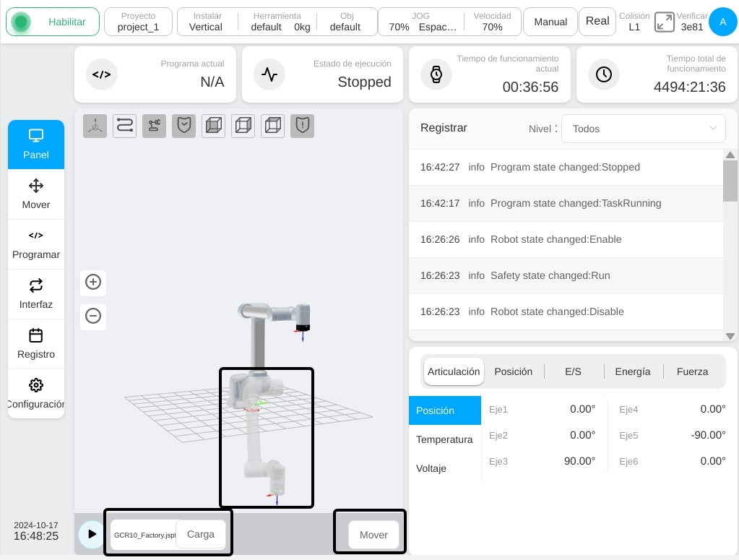Open the Obj default selector
Viewport: 739px width, 560px height.
[346, 22]
